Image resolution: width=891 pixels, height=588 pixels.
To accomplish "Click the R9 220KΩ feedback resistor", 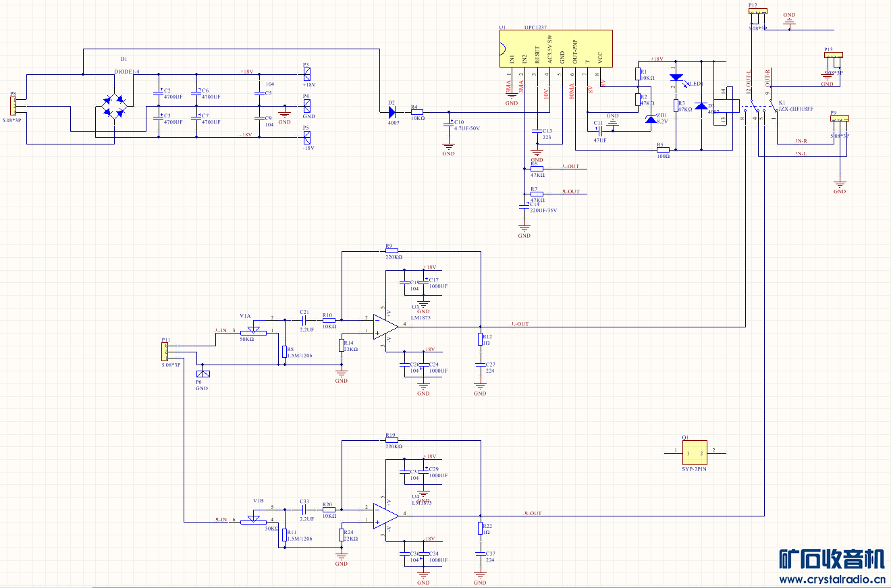I will [391, 252].
